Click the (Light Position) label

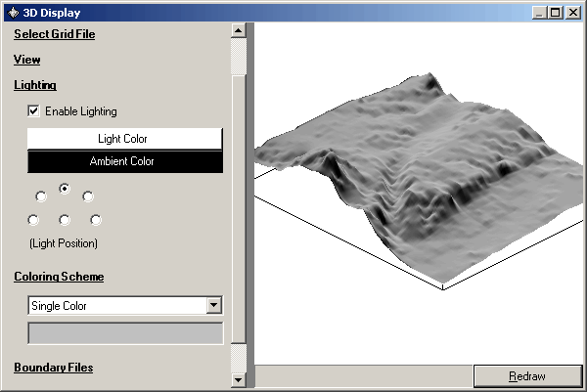pos(64,243)
